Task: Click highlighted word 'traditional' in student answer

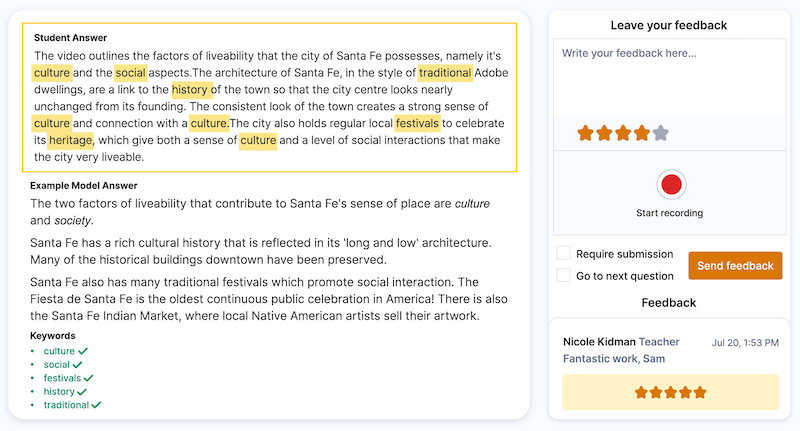Action: click(x=445, y=73)
